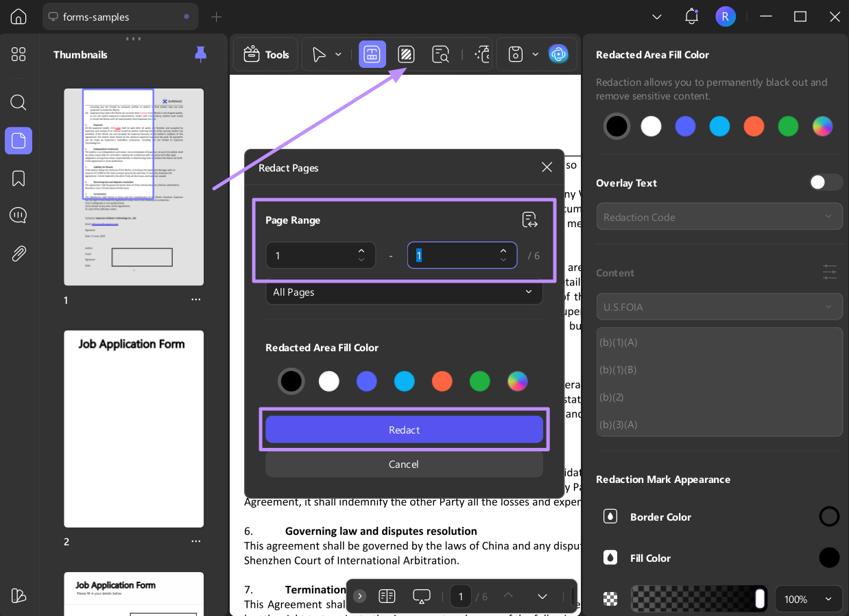The image size is (849, 616).
Task: Select the forms-samples tab at the top
Action: tap(117, 16)
